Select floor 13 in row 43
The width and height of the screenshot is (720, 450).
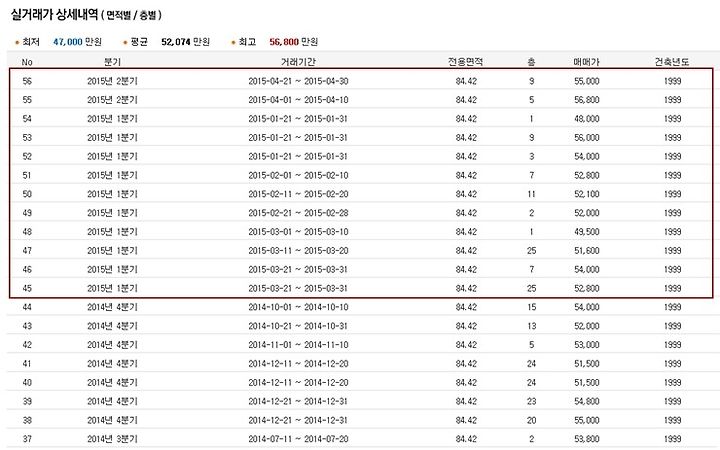click(531, 326)
